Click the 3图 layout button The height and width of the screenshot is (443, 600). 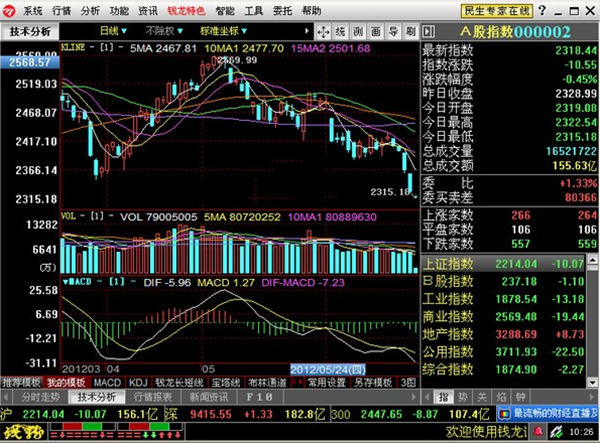pos(408,382)
